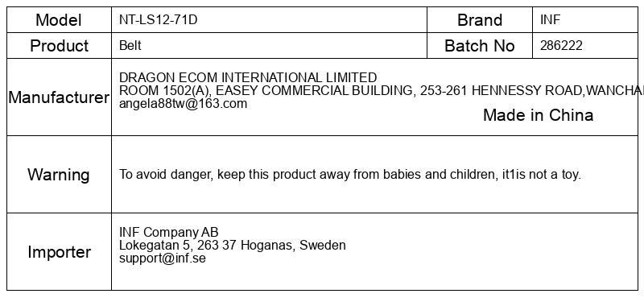Open the support@inf.se email address

click(163, 258)
